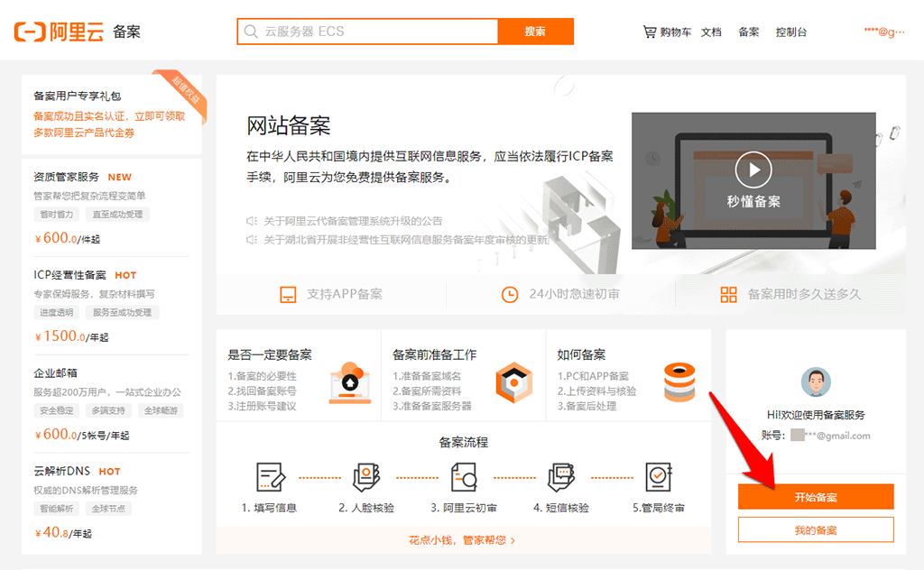Open the shopping cart icon

tap(650, 32)
